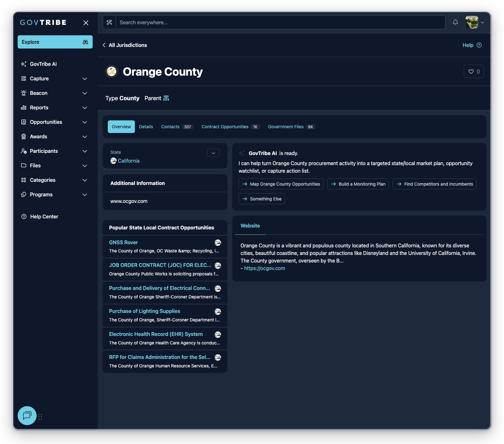Open the State card dropdown
Screen dimensions: 504x444
[x=213, y=153]
